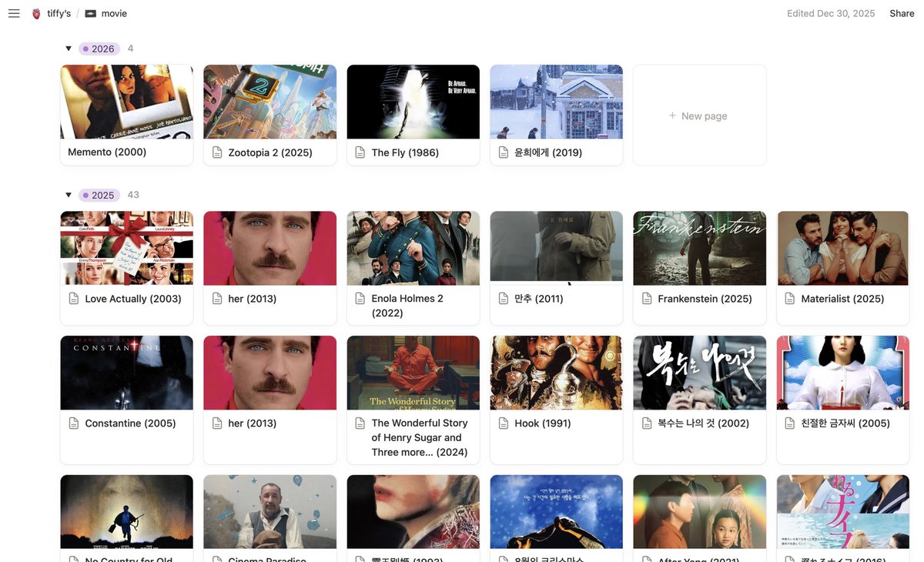Click the 복수는 나의 것 (2002) title text
The width and height of the screenshot is (924, 562).
[704, 423]
